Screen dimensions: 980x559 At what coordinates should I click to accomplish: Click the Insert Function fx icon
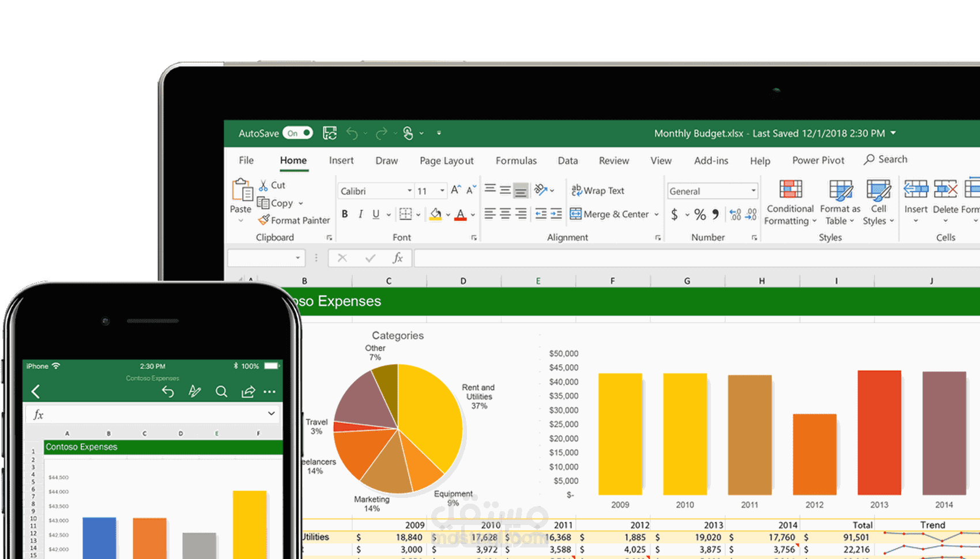398,258
